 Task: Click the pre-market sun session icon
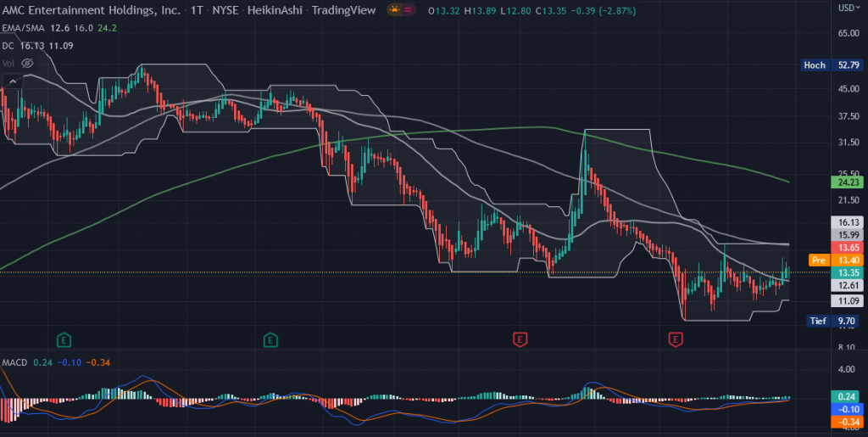coord(394,9)
